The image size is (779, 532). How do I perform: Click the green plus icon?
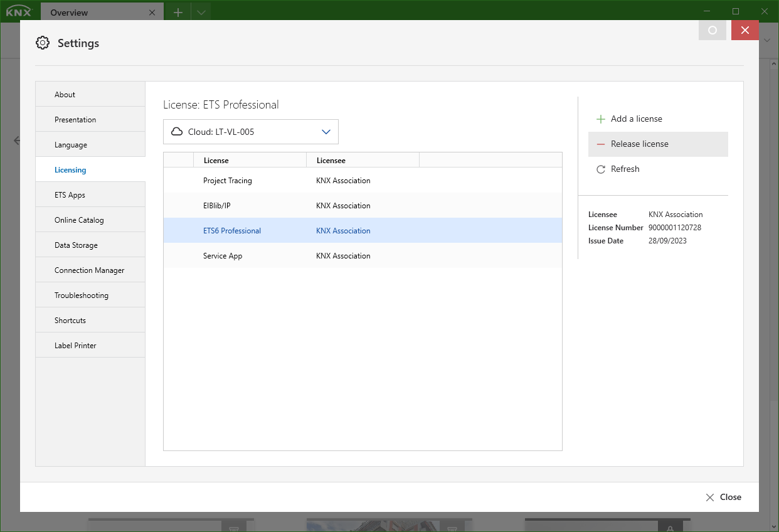tap(600, 119)
